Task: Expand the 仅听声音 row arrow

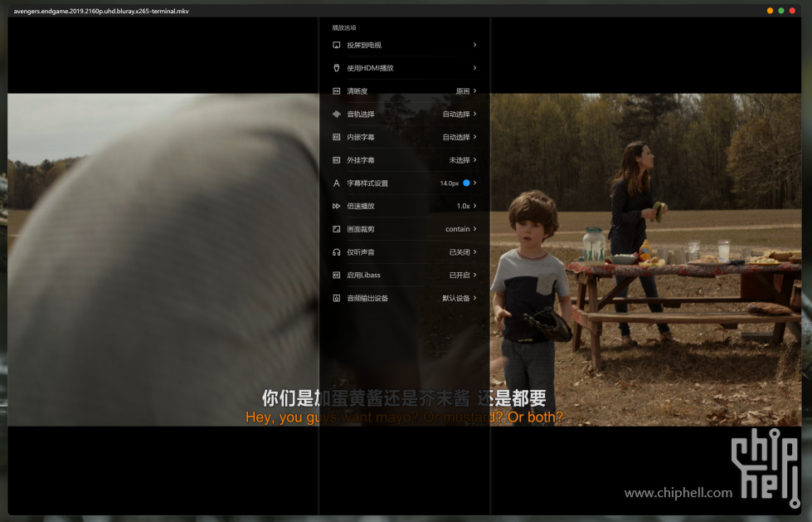Action: pos(474,252)
